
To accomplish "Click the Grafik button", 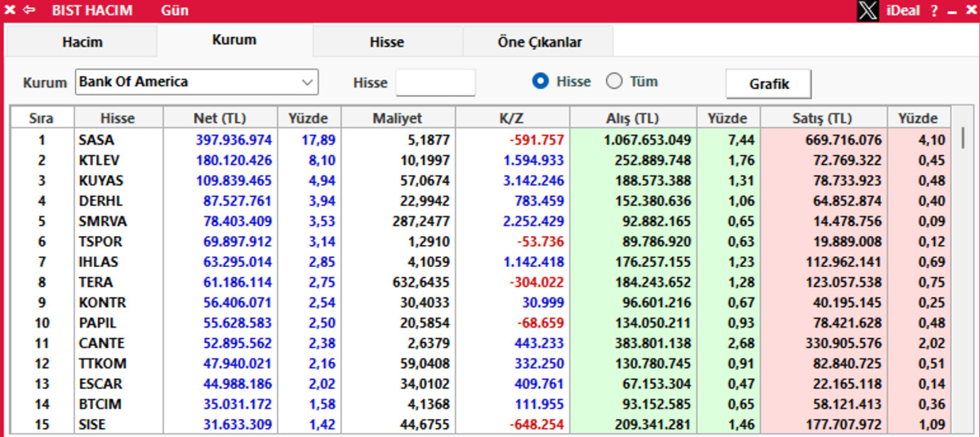I will pyautogui.click(x=768, y=83).
